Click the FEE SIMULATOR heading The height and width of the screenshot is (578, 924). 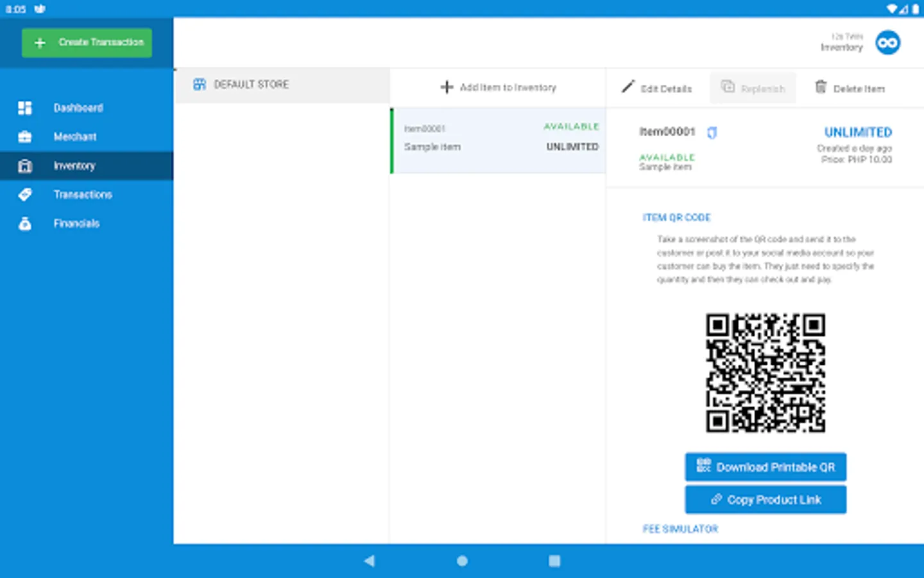tap(680, 529)
